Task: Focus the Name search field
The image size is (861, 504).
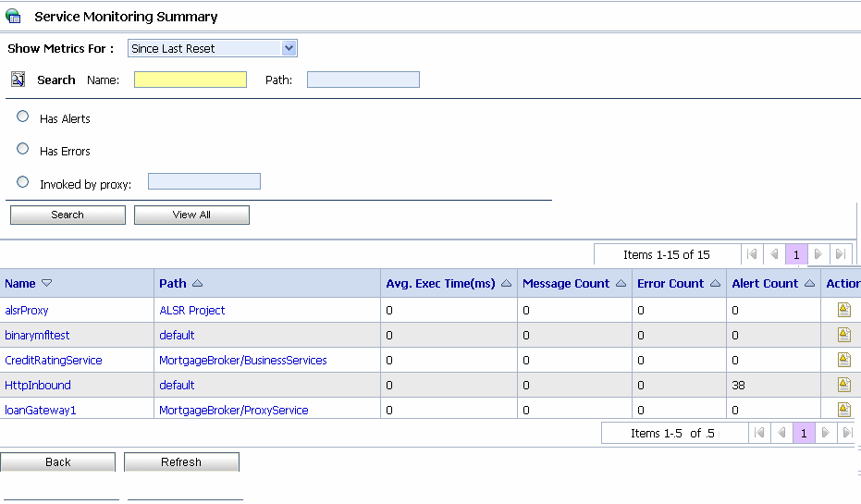Action: [x=191, y=80]
